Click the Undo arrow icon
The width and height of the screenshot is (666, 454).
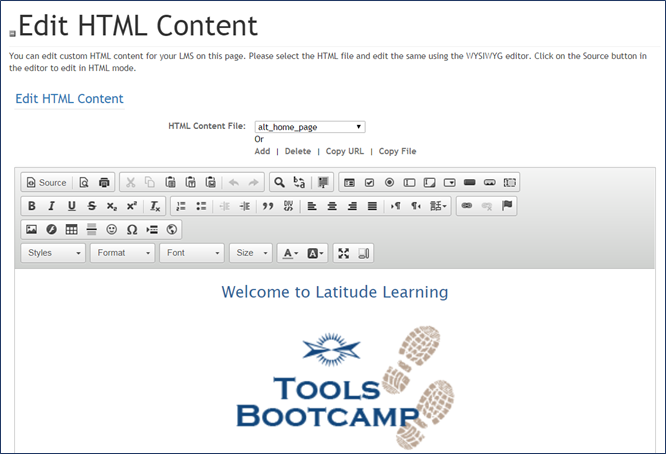234,182
